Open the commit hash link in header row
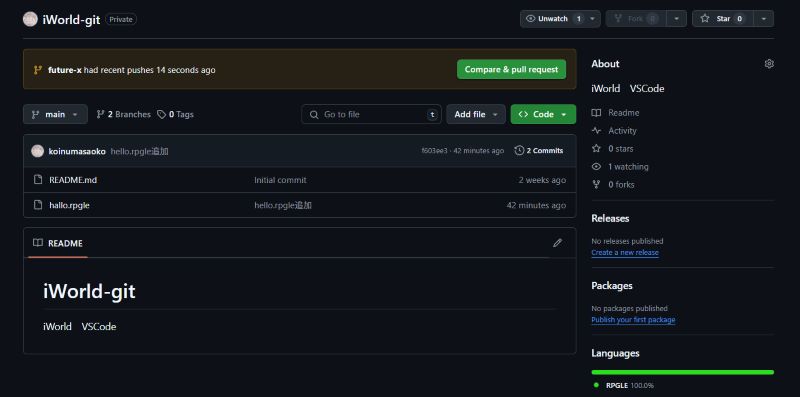The width and height of the screenshot is (800, 397). pos(435,151)
